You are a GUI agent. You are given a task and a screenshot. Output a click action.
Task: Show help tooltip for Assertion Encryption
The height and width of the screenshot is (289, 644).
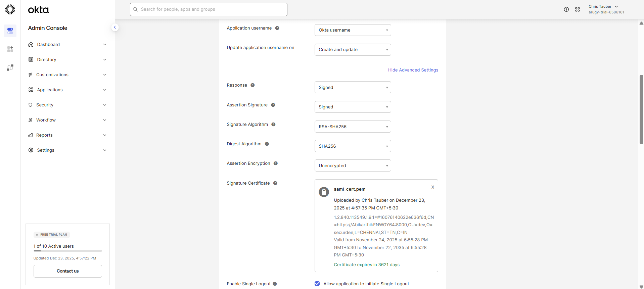[276, 163]
